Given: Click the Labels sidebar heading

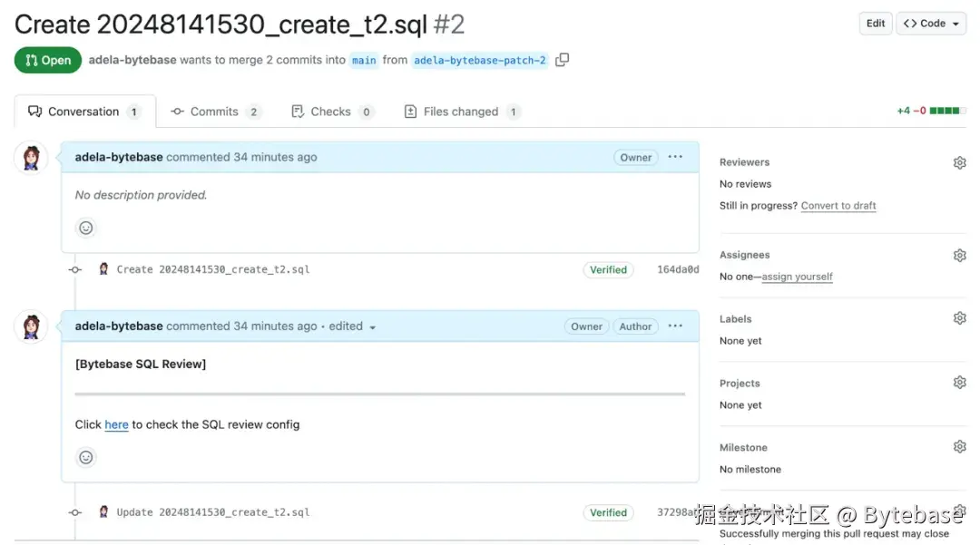Looking at the screenshot, I should pyautogui.click(x=736, y=319).
